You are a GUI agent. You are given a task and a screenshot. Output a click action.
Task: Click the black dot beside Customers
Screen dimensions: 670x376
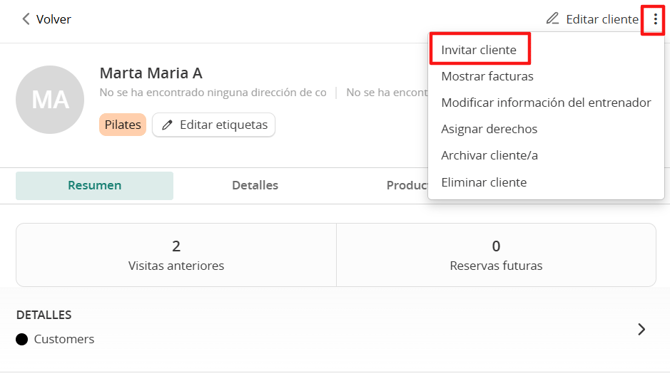22,339
